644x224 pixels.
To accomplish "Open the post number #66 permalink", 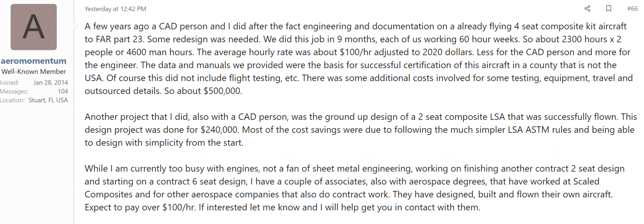I will pyautogui.click(x=632, y=8).
